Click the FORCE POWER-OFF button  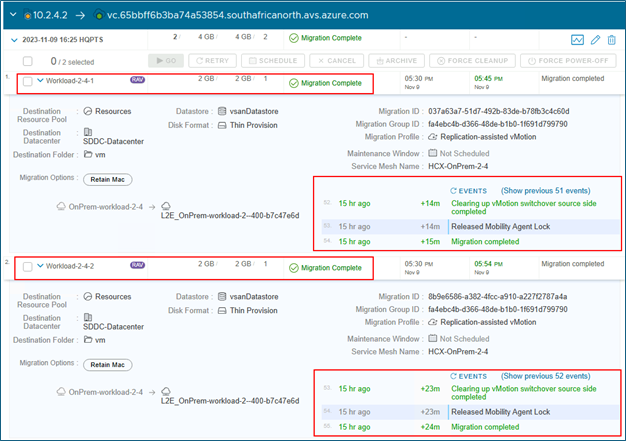point(568,61)
